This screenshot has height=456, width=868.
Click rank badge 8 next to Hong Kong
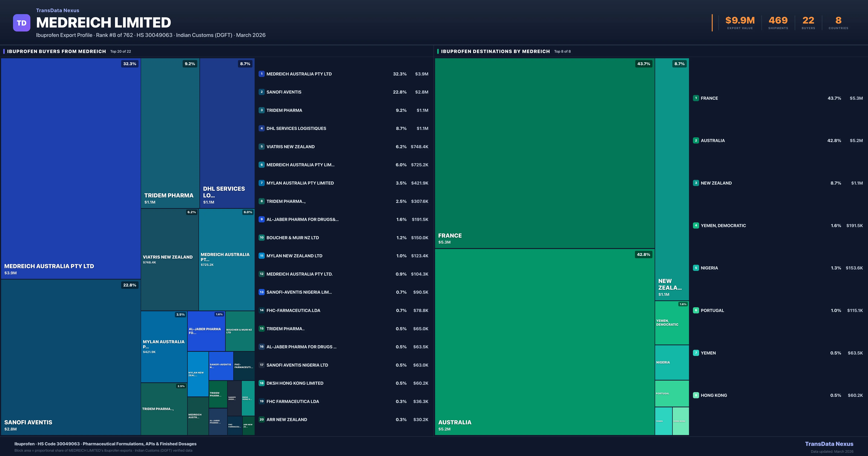[x=696, y=395]
